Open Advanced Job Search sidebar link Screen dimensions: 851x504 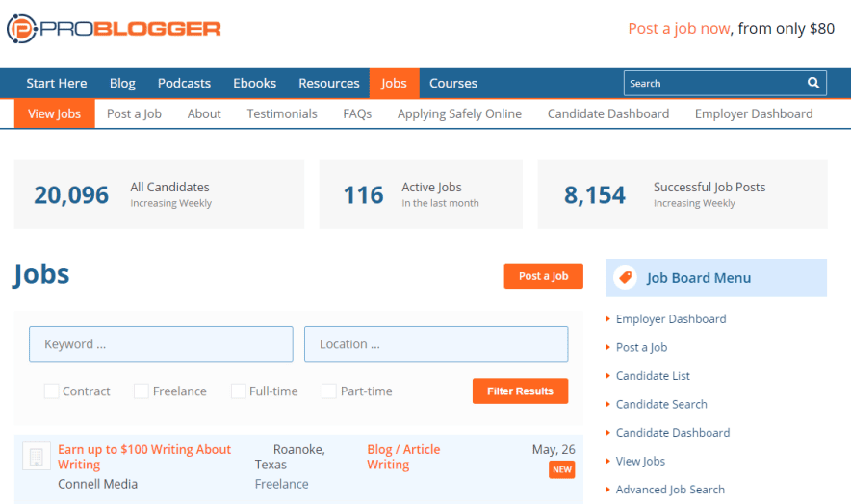tap(670, 490)
